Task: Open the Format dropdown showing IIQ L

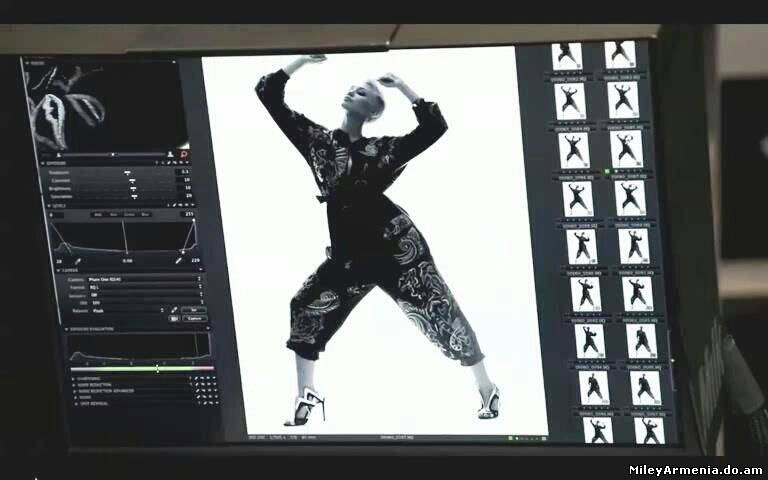Action: click(x=145, y=287)
